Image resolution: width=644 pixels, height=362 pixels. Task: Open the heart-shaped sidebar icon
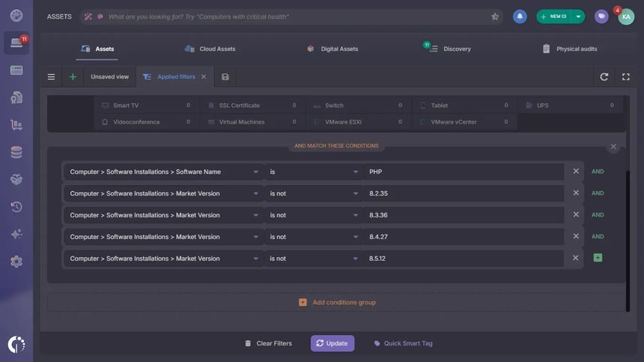(x=16, y=180)
